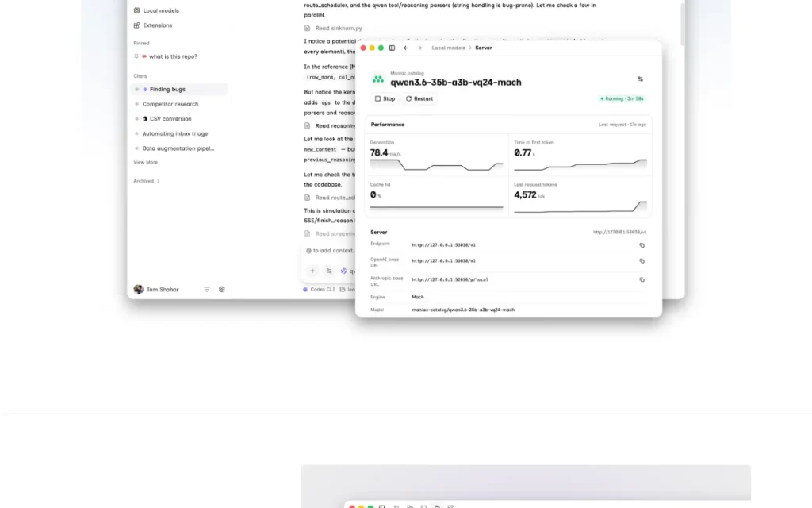The height and width of the screenshot is (508, 812).
Task: Open the Finding bugs chat
Action: coord(179,89)
